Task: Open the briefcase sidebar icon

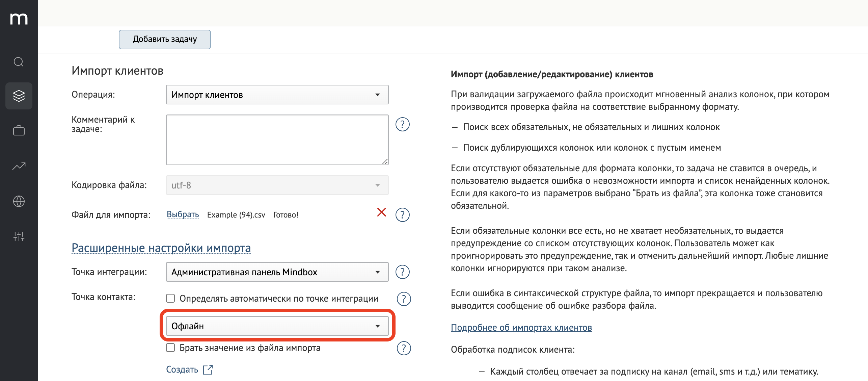Action: tap(19, 130)
